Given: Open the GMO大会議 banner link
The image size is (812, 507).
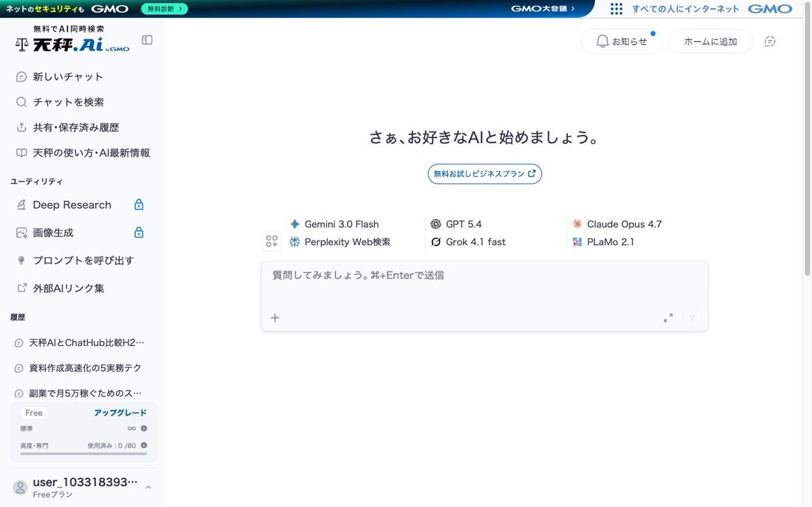Looking at the screenshot, I should tap(543, 9).
